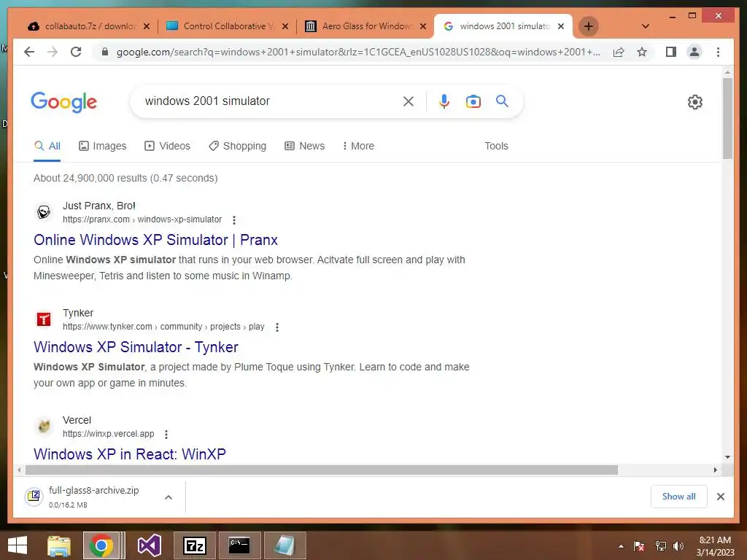Close the Control Collaborative tab
747x560 pixels.
(x=285, y=27)
